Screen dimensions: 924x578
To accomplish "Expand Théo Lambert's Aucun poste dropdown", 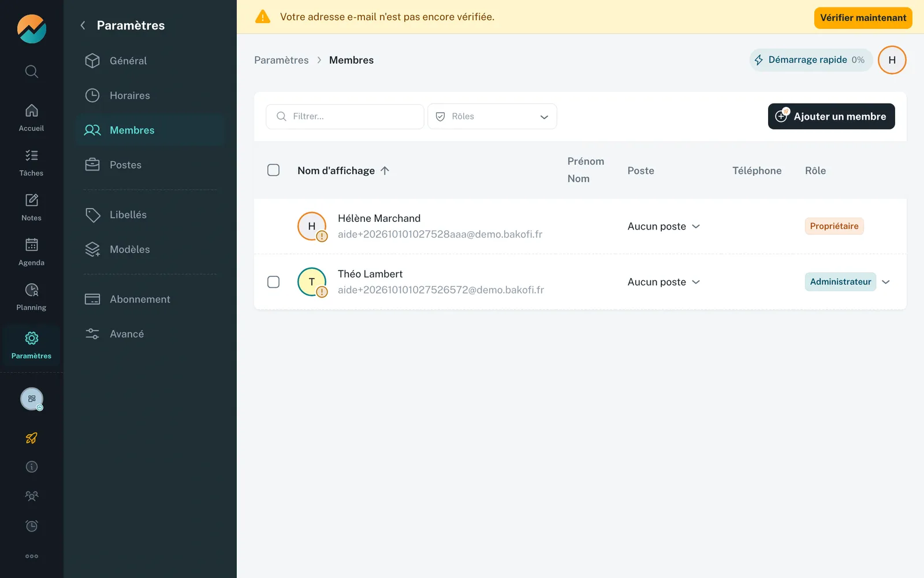I will tap(664, 282).
